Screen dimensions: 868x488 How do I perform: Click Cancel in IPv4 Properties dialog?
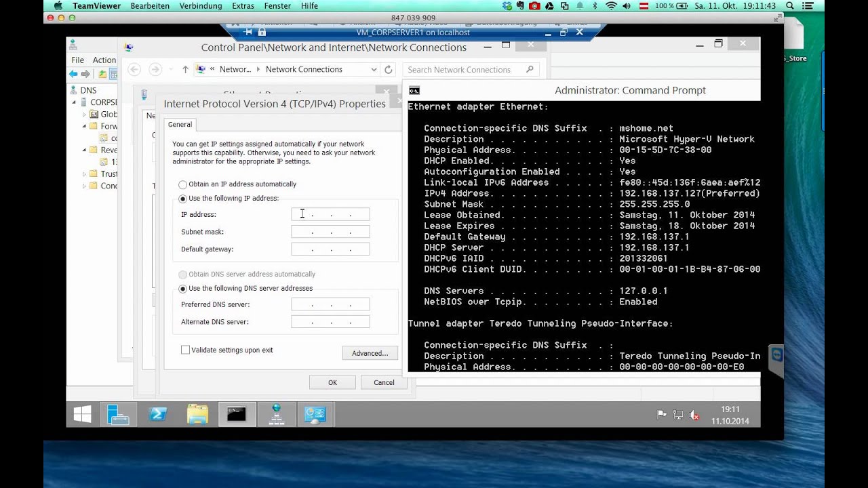(384, 382)
